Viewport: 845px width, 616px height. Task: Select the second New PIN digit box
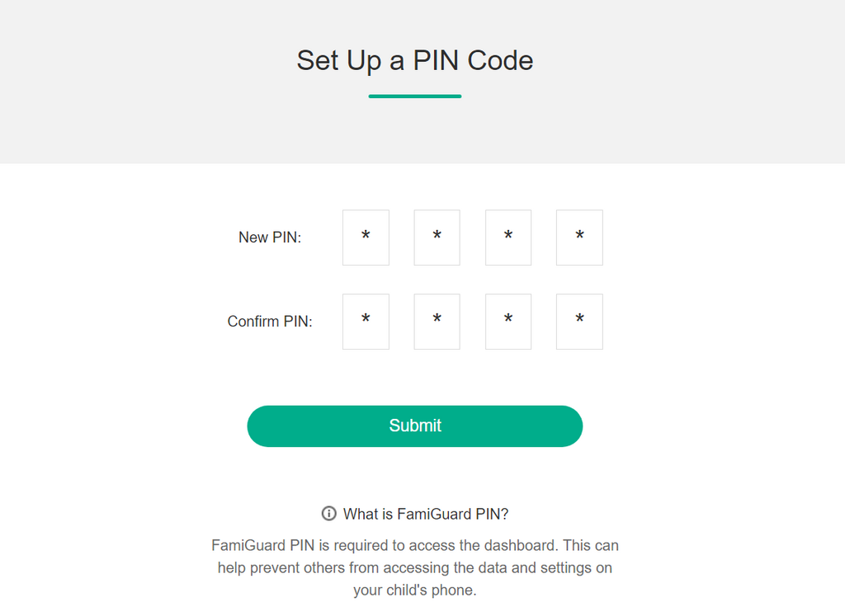(437, 237)
